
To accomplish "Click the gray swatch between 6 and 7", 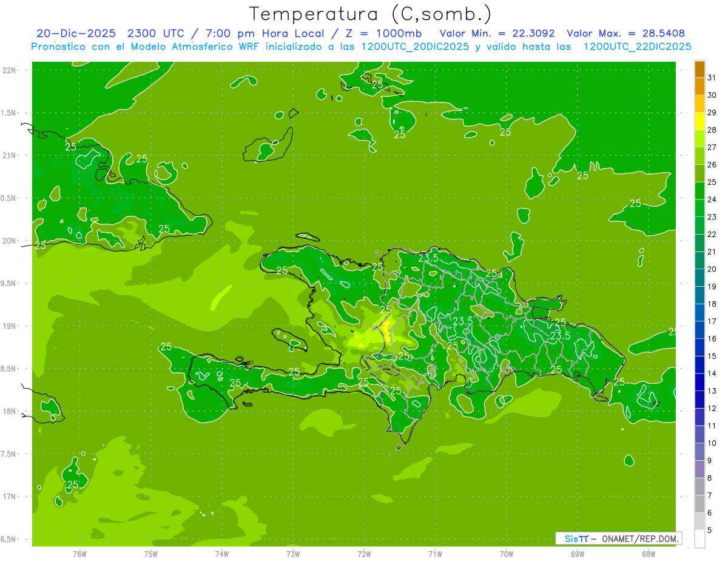I will (x=699, y=504).
